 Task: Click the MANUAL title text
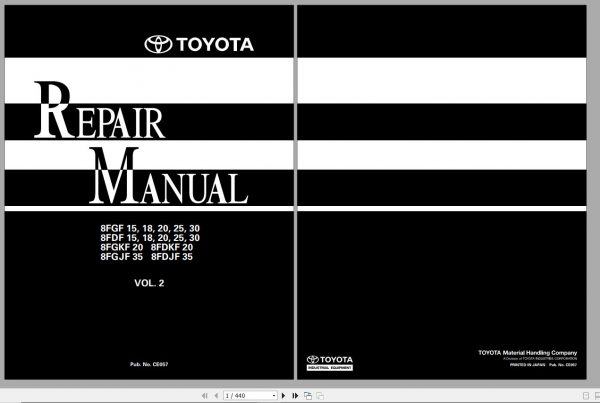click(169, 176)
